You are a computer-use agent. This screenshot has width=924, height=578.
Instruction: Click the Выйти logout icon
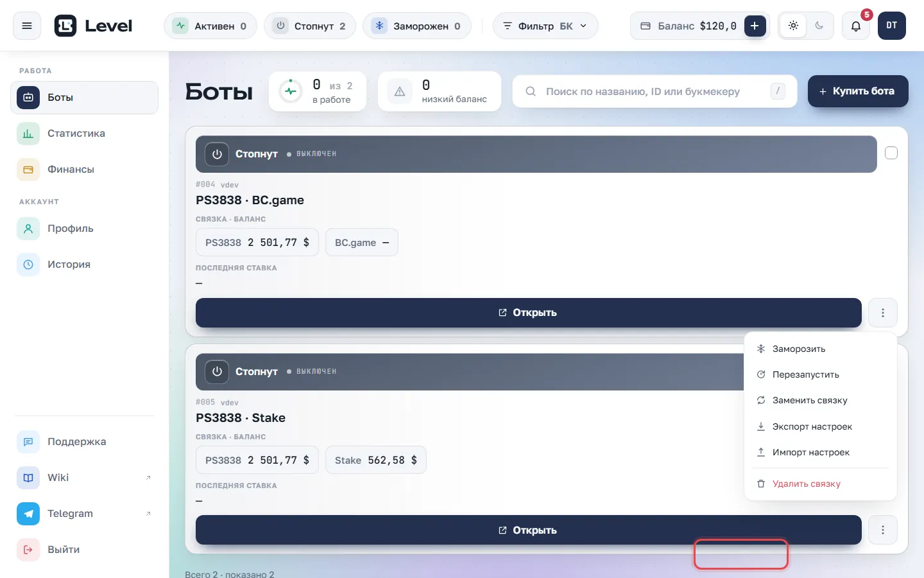pyautogui.click(x=28, y=550)
